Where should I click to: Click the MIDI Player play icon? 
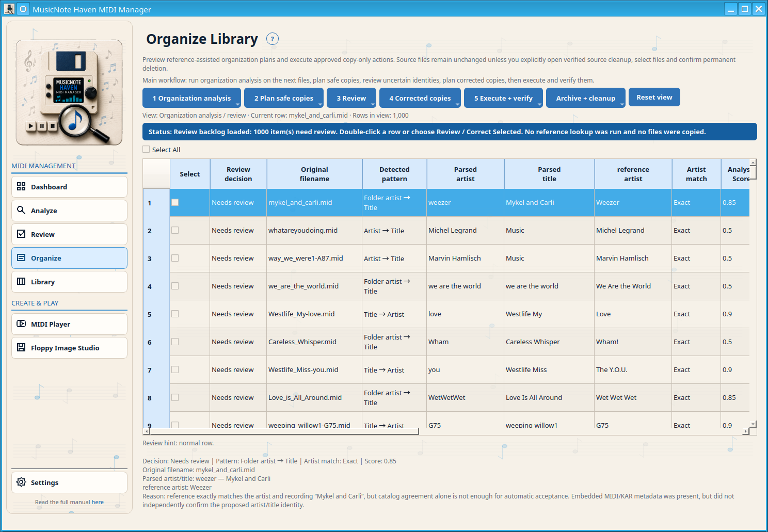pos(21,324)
